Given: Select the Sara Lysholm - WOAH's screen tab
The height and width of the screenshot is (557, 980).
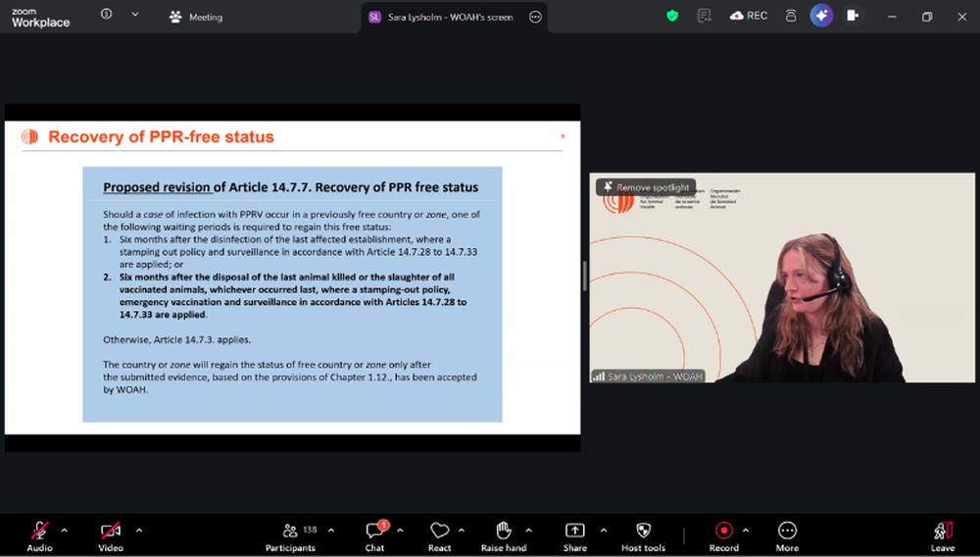Looking at the screenshot, I should point(441,17).
